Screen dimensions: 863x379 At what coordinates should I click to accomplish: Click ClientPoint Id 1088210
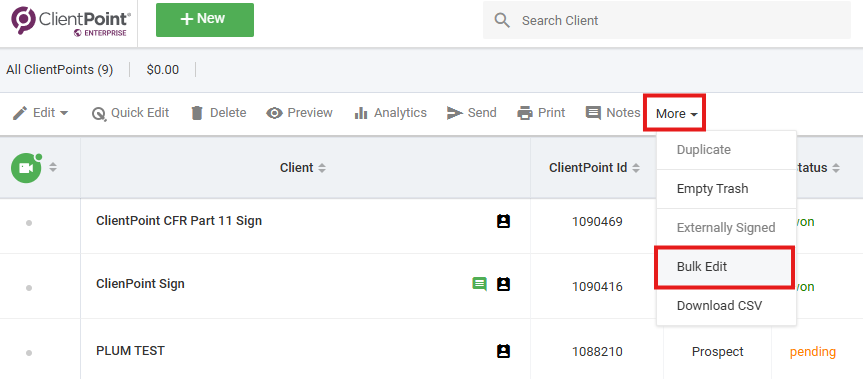[597, 351]
